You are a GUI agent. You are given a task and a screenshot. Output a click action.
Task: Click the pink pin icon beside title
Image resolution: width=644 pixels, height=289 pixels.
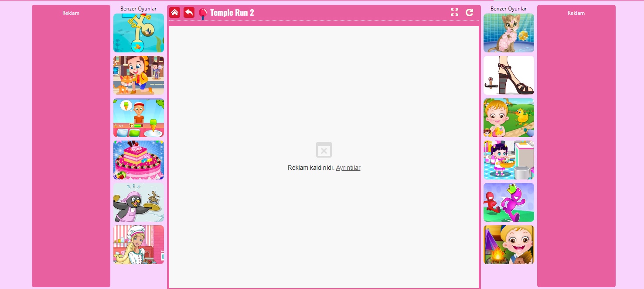point(203,14)
